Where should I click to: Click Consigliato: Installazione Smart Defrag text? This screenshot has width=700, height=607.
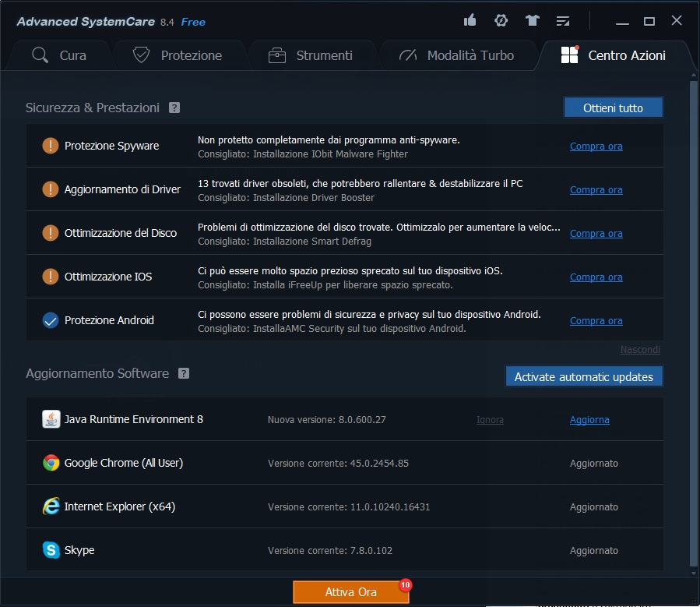(x=284, y=242)
